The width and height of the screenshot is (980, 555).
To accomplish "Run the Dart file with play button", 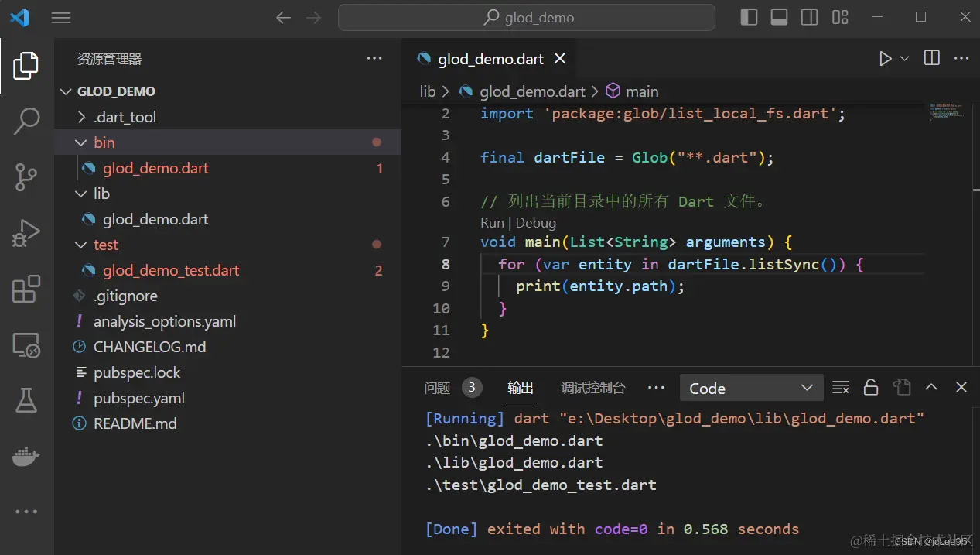I will 885,59.
